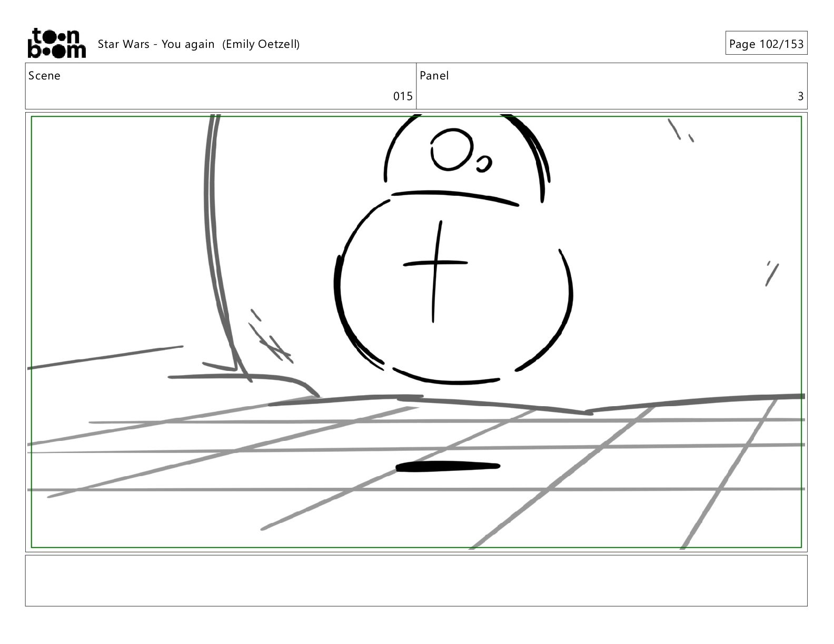
Task: Click the scene number '015'
Action: coord(403,96)
